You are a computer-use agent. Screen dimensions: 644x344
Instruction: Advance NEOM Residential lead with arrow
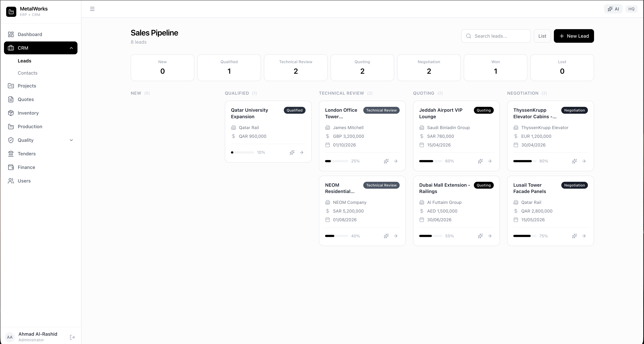point(396,236)
